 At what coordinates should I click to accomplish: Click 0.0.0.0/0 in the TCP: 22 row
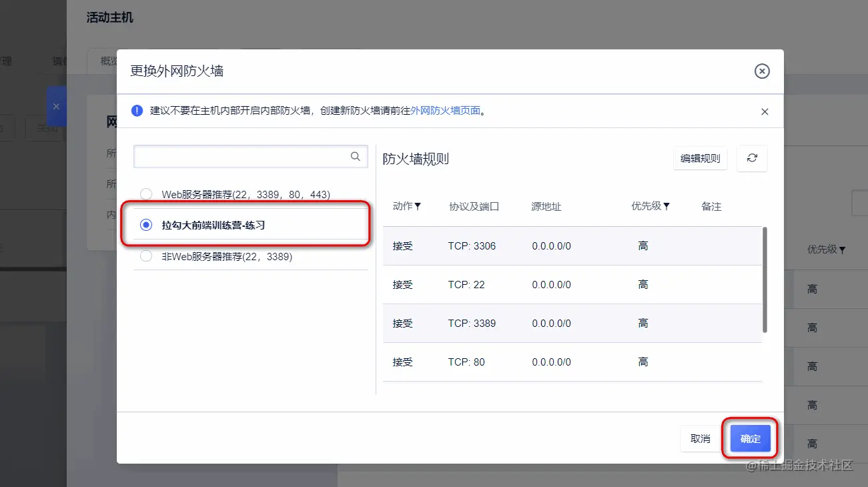551,285
